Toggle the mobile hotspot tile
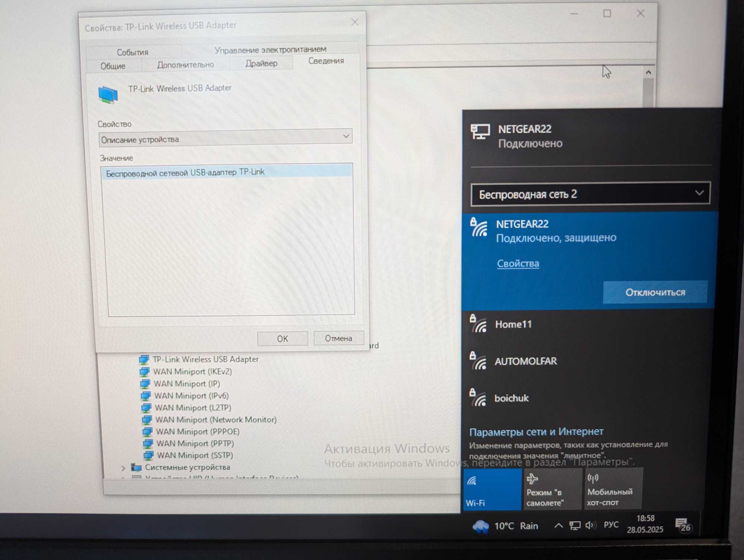Viewport: 744px width, 560px height. coord(613,489)
